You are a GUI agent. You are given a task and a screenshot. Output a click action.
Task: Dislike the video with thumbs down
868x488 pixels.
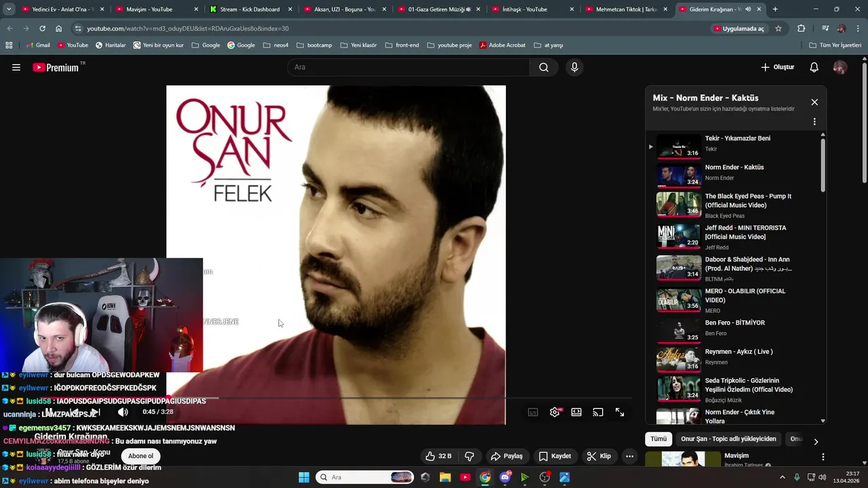(469, 456)
